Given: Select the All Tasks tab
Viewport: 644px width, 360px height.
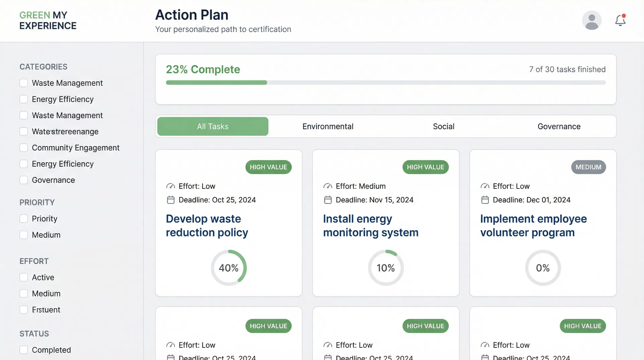Looking at the screenshot, I should pos(213,126).
